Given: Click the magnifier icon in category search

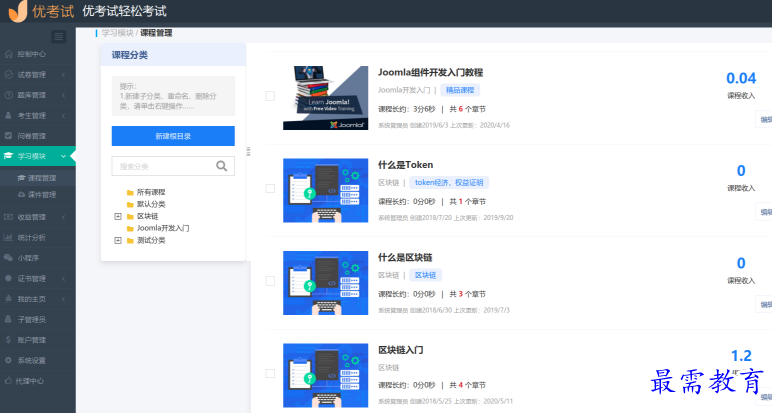Looking at the screenshot, I should click(x=222, y=166).
